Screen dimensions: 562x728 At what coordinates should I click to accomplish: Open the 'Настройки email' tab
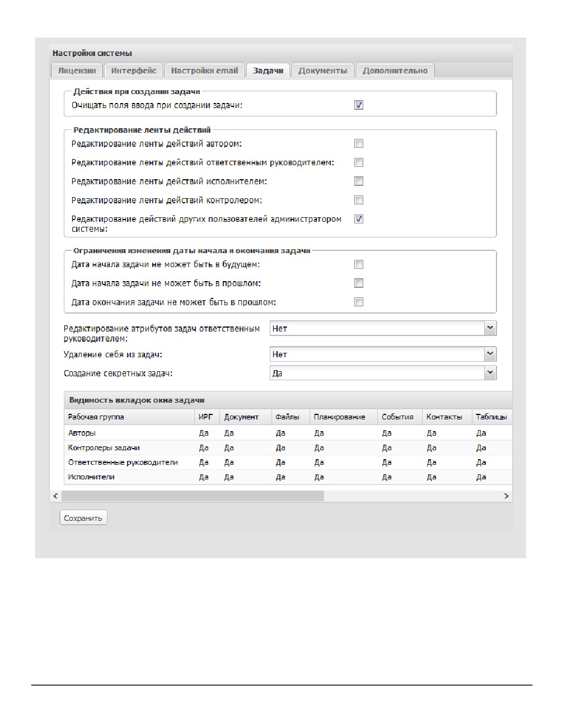tap(204, 71)
